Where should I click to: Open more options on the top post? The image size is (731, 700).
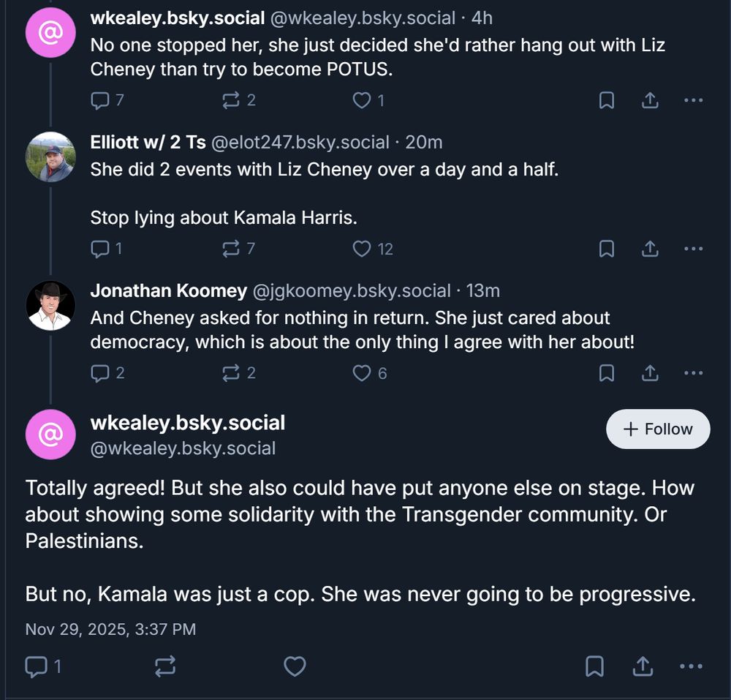click(694, 100)
